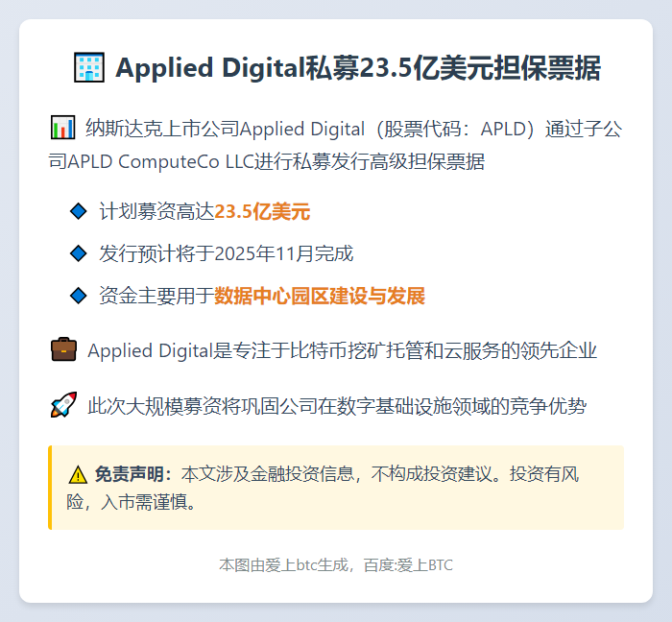
Task: Click the orange text '23.5亿美元'
Action: pyautogui.click(x=262, y=211)
